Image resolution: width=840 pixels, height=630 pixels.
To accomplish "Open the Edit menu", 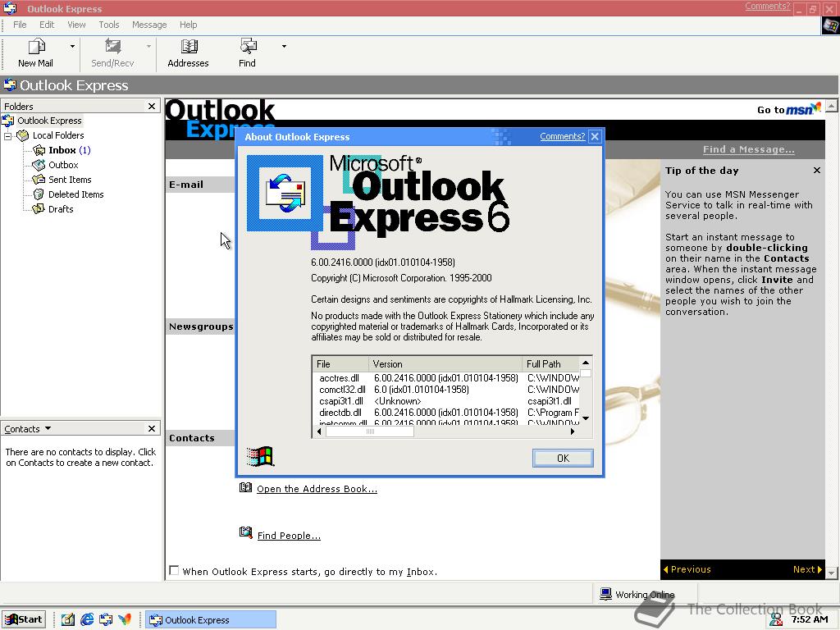I will coord(47,25).
